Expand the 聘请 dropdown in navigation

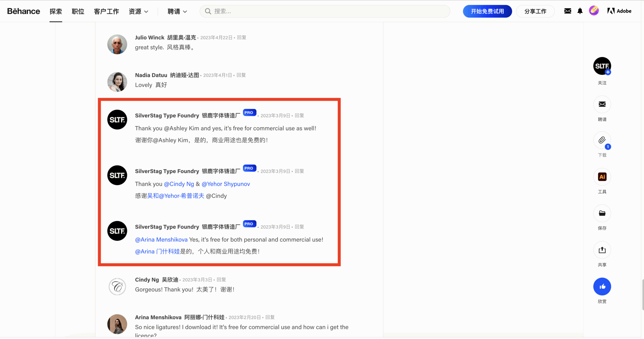click(x=177, y=11)
